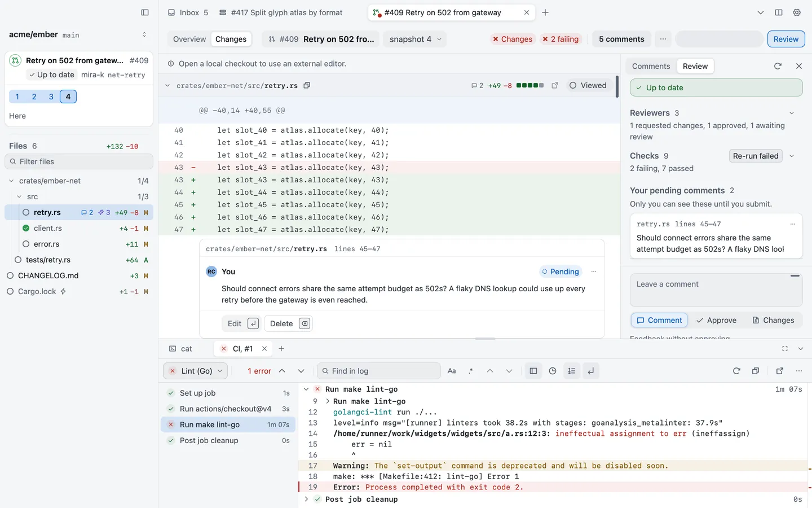Add new bottom panel tab
812x508 pixels.
pyautogui.click(x=281, y=349)
